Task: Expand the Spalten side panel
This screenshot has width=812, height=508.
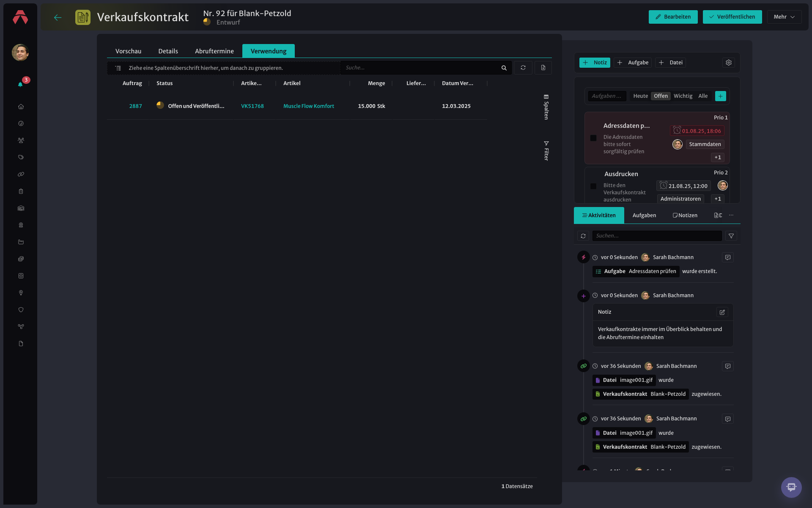Action: (546, 107)
